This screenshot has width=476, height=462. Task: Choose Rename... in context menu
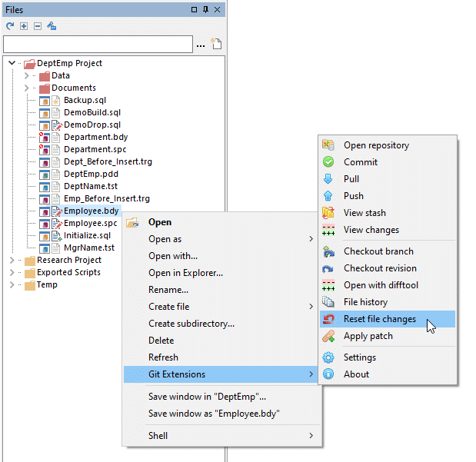(x=222, y=290)
